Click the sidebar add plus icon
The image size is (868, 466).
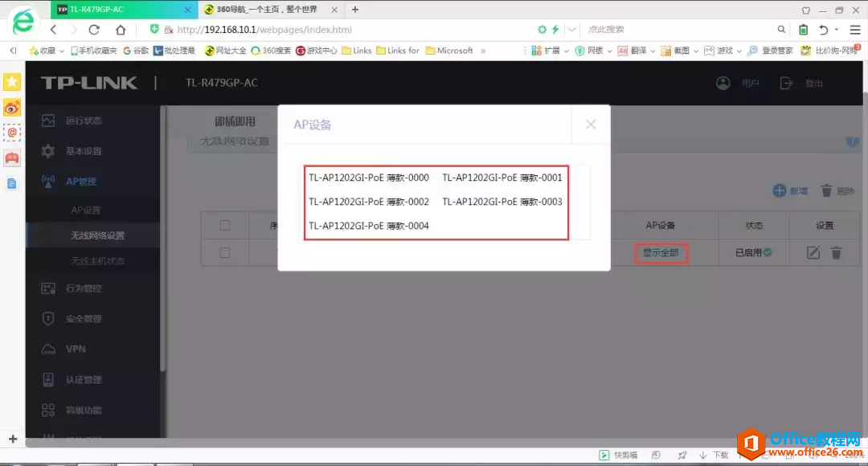pyautogui.click(x=13, y=439)
